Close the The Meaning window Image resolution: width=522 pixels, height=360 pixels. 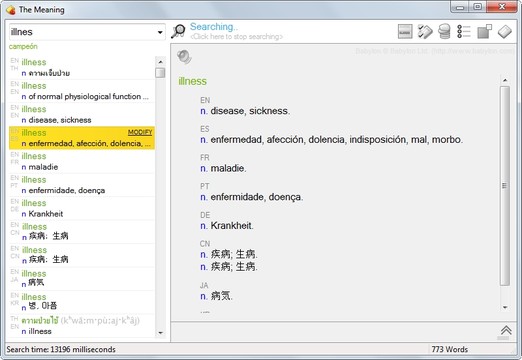click(502, 7)
